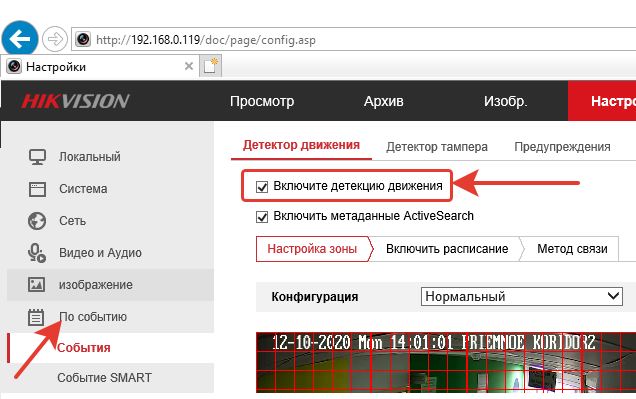
Task: Click the calendar icon next to По событию
Action: [x=36, y=317]
